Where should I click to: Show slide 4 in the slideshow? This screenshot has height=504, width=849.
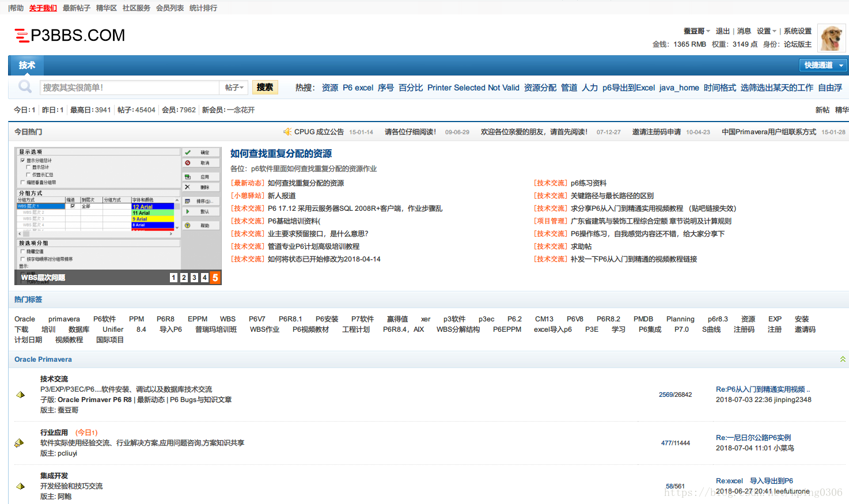(204, 278)
